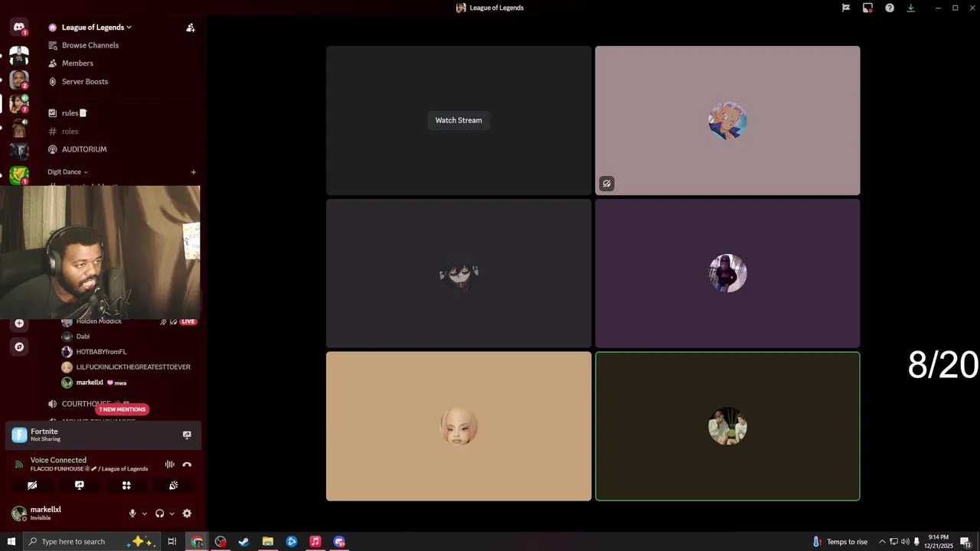The height and width of the screenshot is (551, 980).
Task: Select the anime avatar tile with camera-off icon
Action: (x=727, y=120)
